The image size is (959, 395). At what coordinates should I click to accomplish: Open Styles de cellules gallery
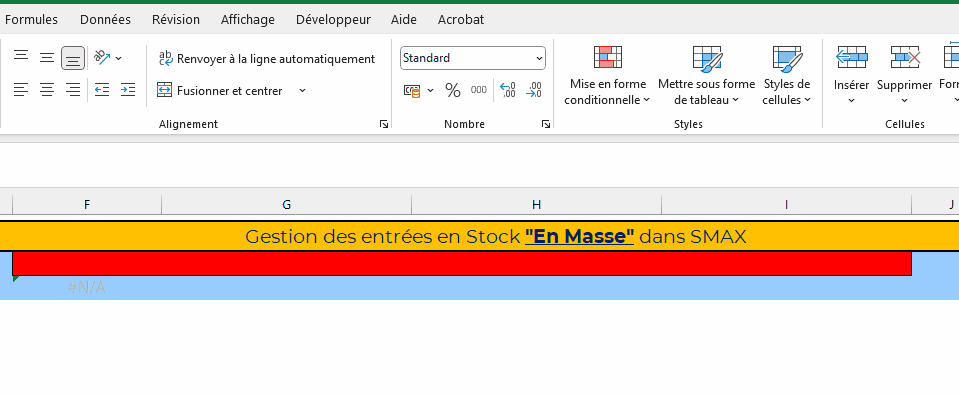pos(786,75)
